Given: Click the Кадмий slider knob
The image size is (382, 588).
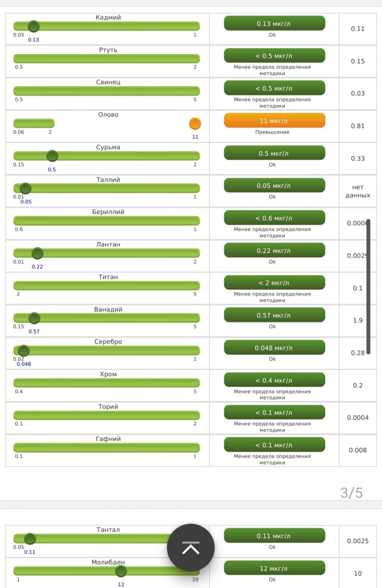Looking at the screenshot, I should coord(33,26).
